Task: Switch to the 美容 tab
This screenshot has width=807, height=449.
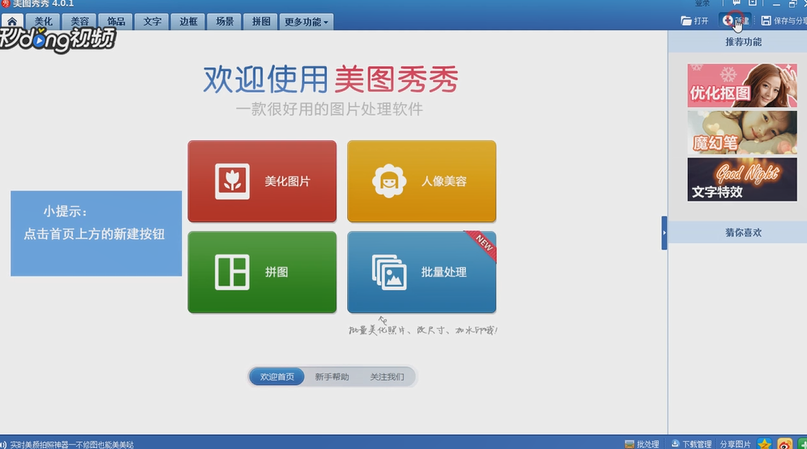Action: coord(79,22)
